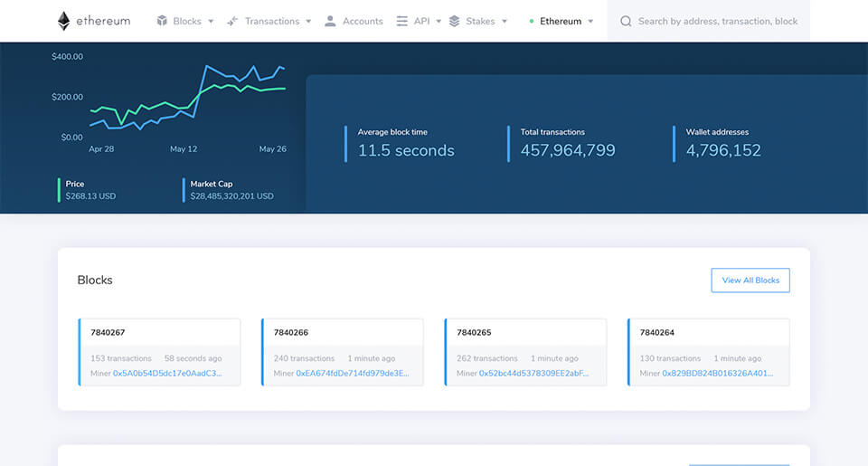The width and height of the screenshot is (868, 466).
Task: Click the Ethereum diamond logo
Action: tap(64, 21)
